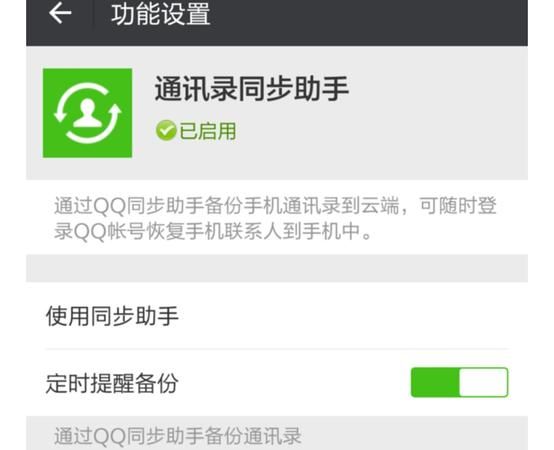Screen dimensions: 554x450
Task: Select the 通讯录同步助手 heading text
Action: coord(252,88)
